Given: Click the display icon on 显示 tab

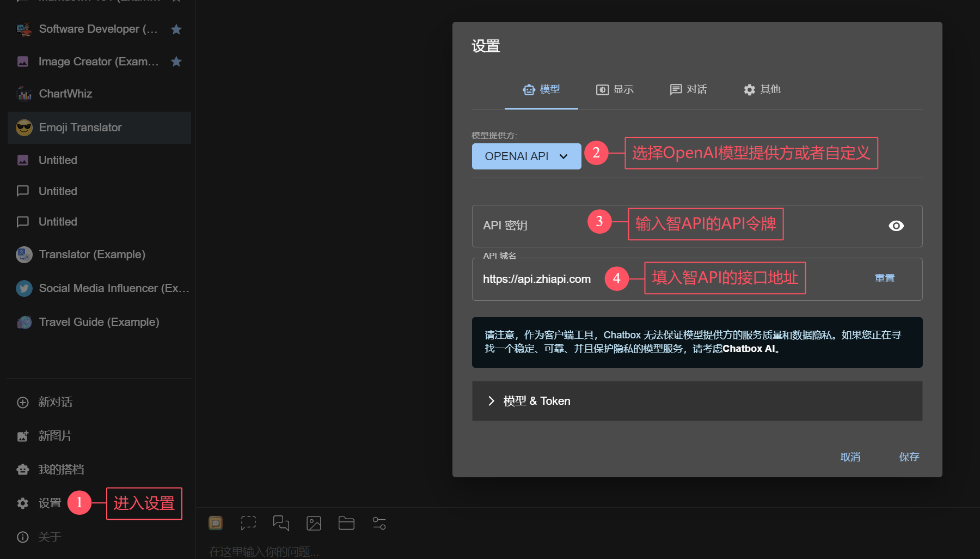Looking at the screenshot, I should (602, 90).
